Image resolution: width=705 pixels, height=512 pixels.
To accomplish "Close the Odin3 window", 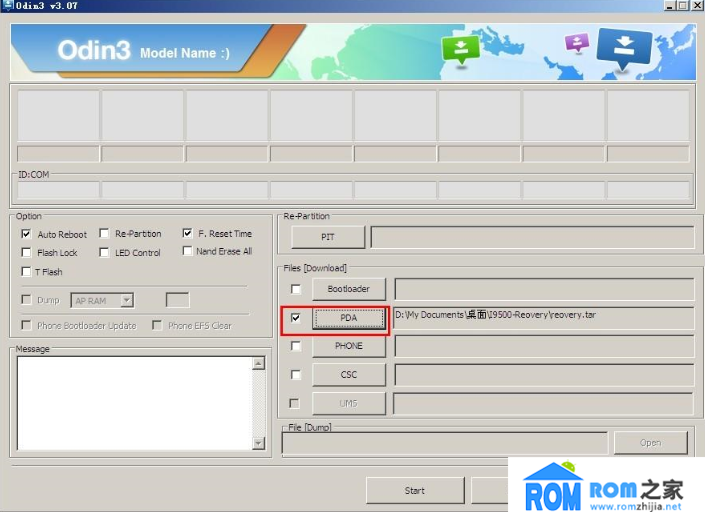I will [697, 5].
